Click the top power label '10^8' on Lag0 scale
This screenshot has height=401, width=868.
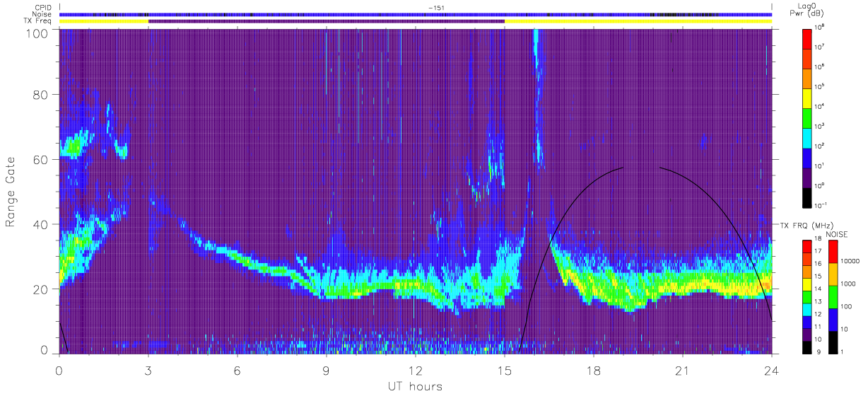click(819, 27)
